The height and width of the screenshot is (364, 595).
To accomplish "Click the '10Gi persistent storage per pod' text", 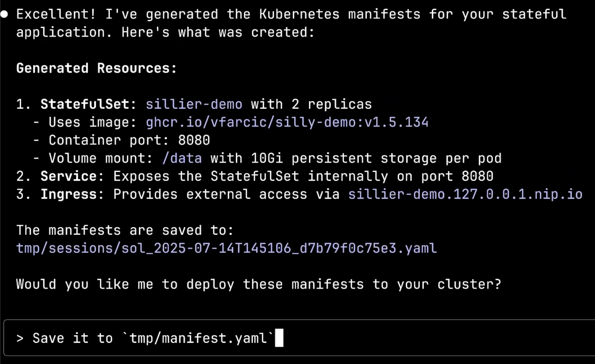I will (x=376, y=158).
